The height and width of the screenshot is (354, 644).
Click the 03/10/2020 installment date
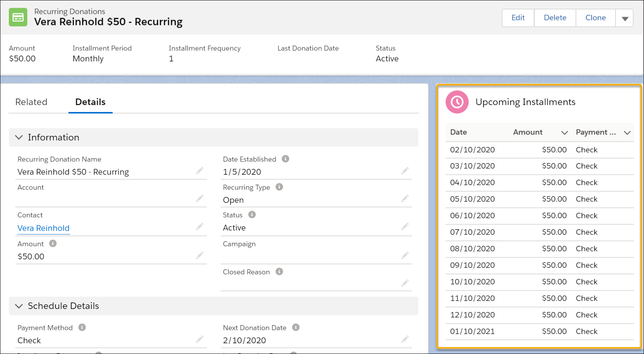[473, 166]
